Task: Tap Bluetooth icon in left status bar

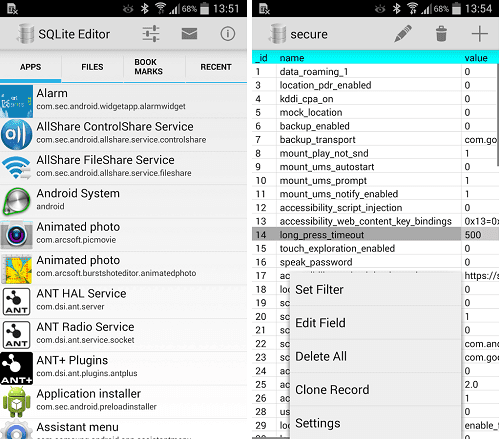Action: coord(144,8)
